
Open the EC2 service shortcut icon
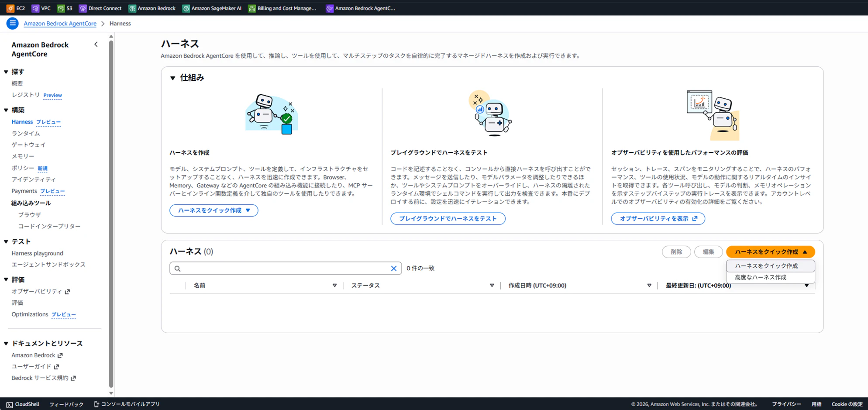click(10, 8)
